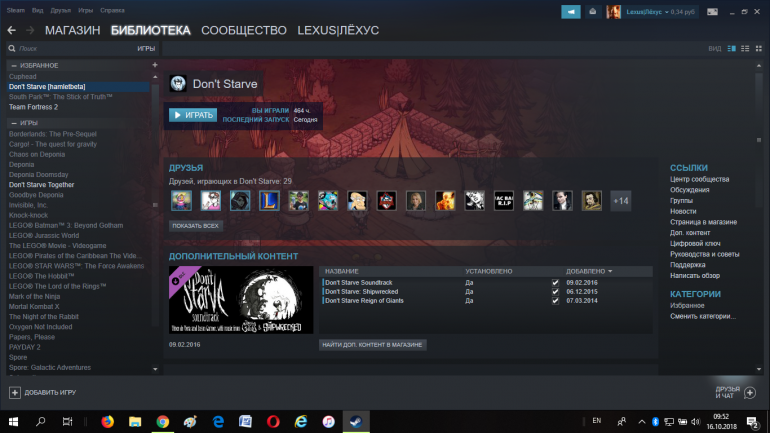Click the Don't Starve game icon
Image resolution: width=770 pixels, height=433 pixels.
(x=178, y=83)
